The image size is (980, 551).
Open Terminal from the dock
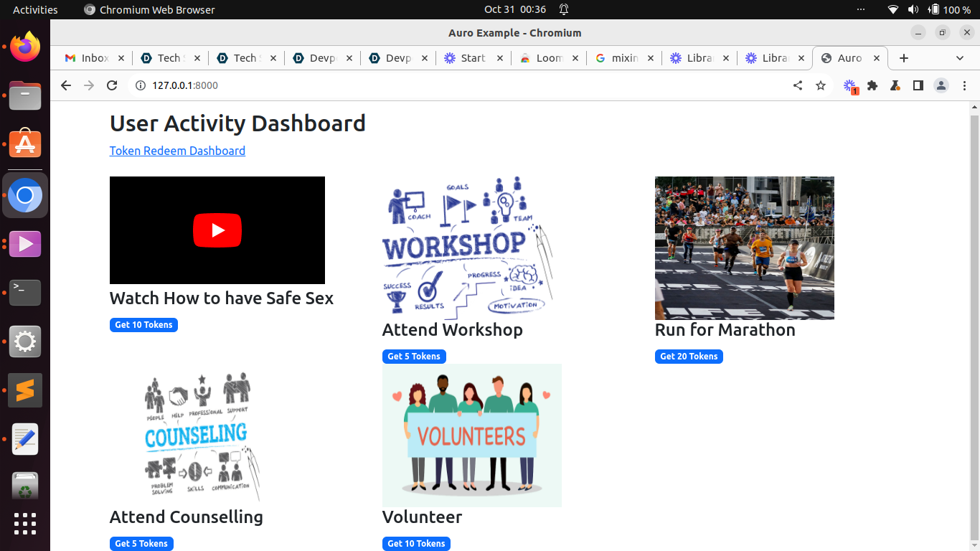(x=25, y=293)
